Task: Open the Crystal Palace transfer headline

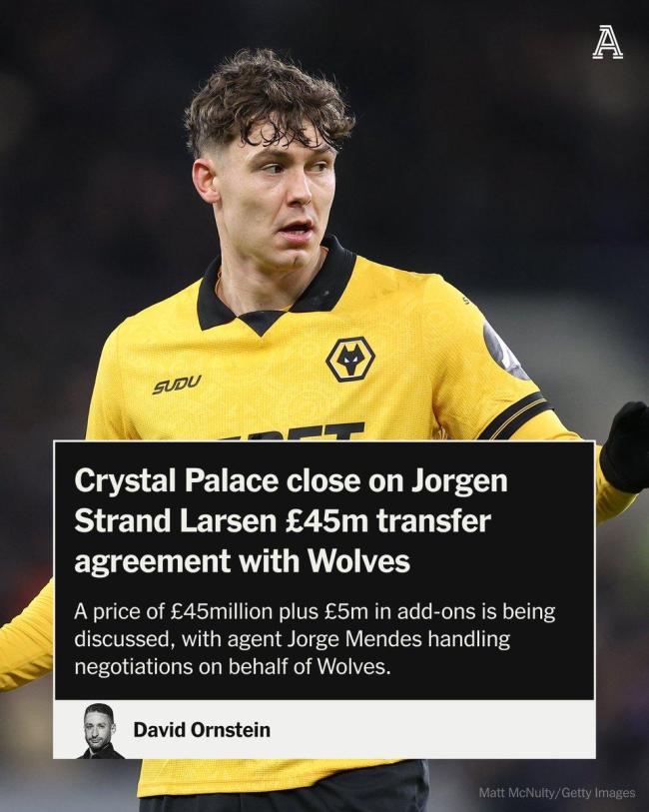Action: pyautogui.click(x=291, y=521)
